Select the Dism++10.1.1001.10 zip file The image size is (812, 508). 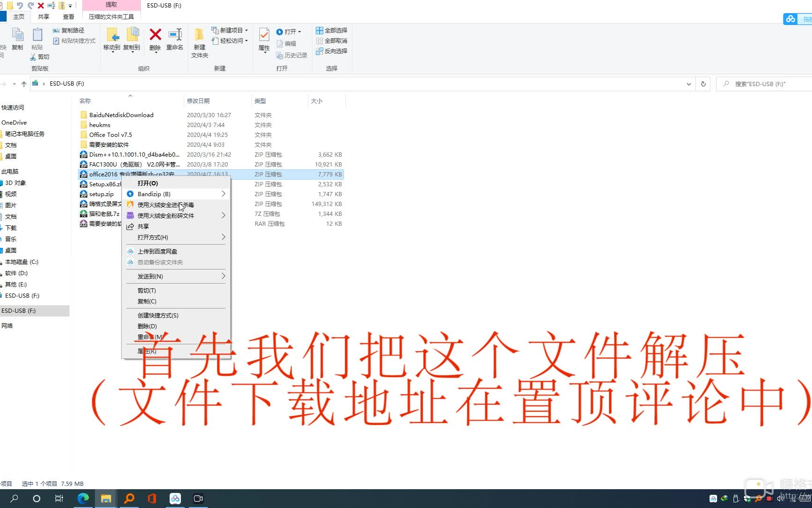(134, 155)
